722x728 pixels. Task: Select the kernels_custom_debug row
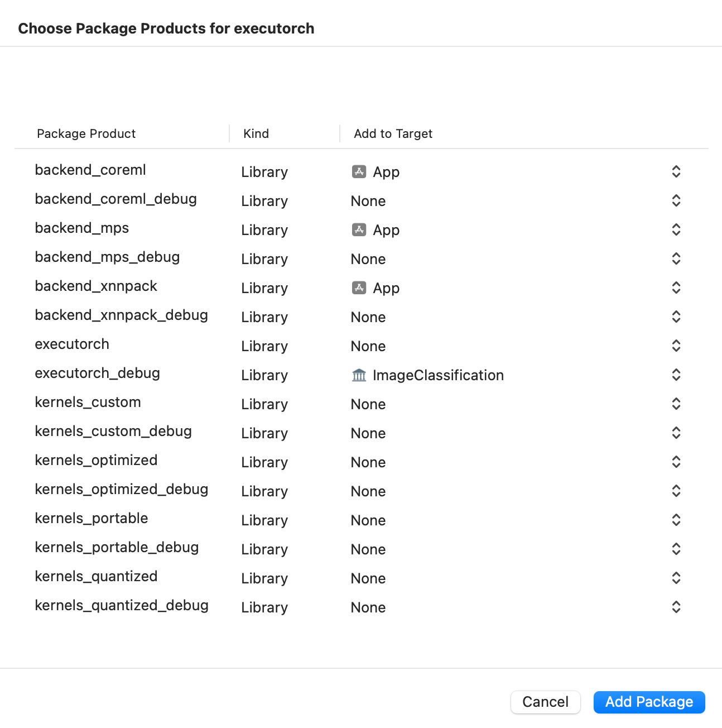[113, 431]
